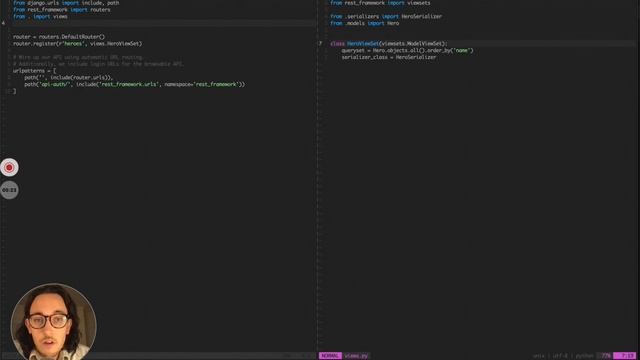Click the 'serializer_class = HeroSerializer' line

(x=389, y=57)
